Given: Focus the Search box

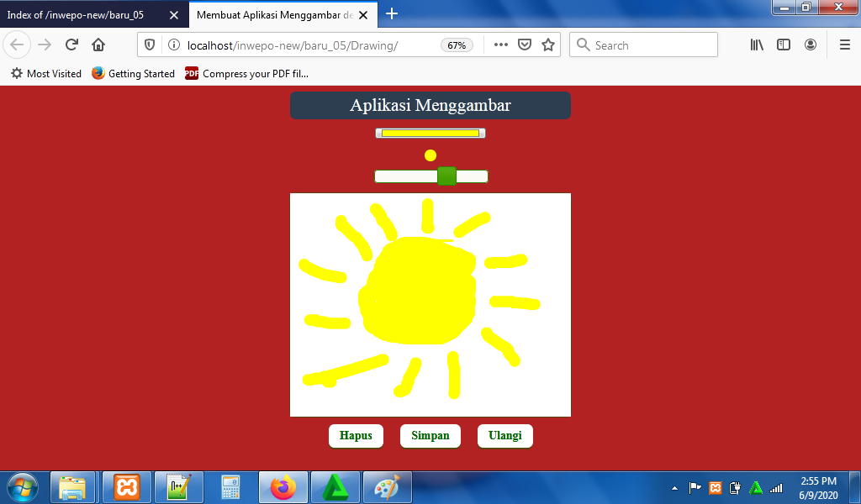Looking at the screenshot, I should (643, 45).
